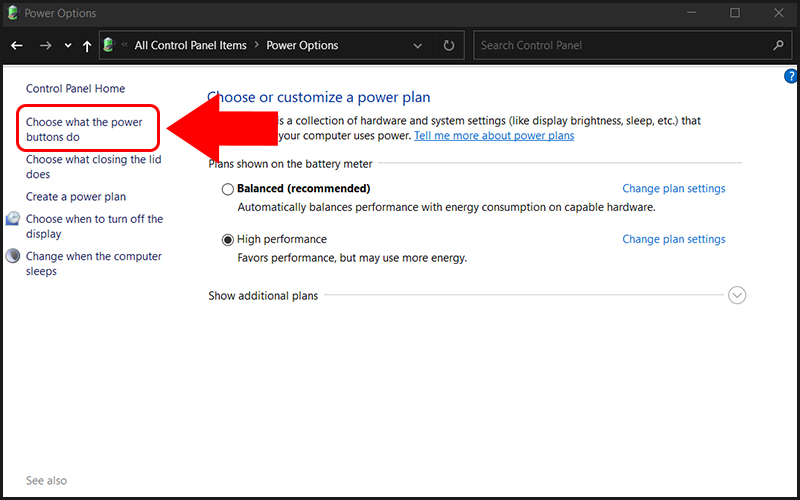Minimize the Power Options window

coord(691,13)
